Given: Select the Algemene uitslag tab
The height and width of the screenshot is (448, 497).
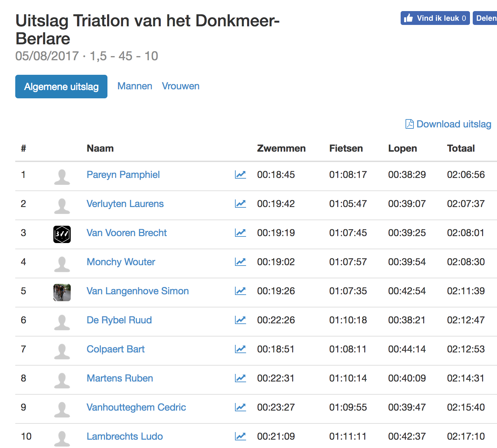Looking at the screenshot, I should pos(61,87).
